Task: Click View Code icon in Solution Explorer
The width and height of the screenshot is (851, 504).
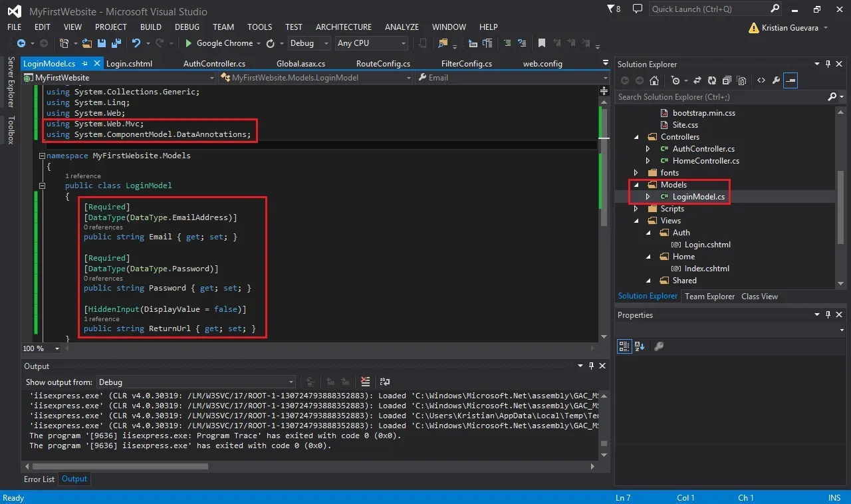Action: tap(761, 80)
